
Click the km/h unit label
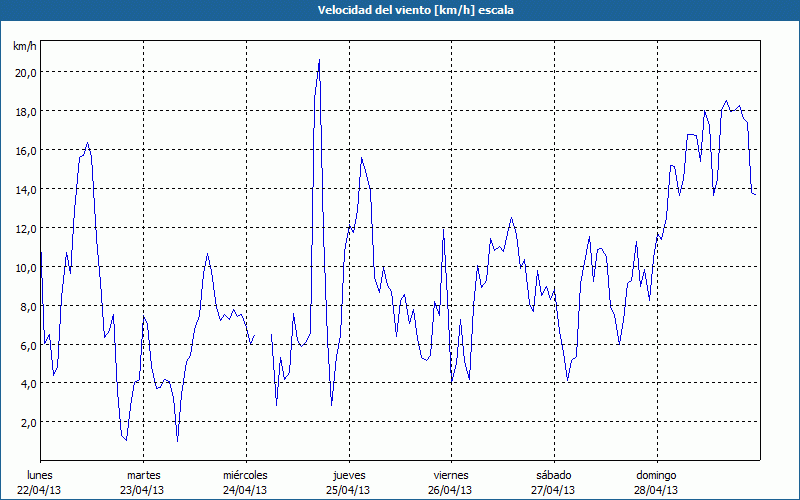point(24,47)
